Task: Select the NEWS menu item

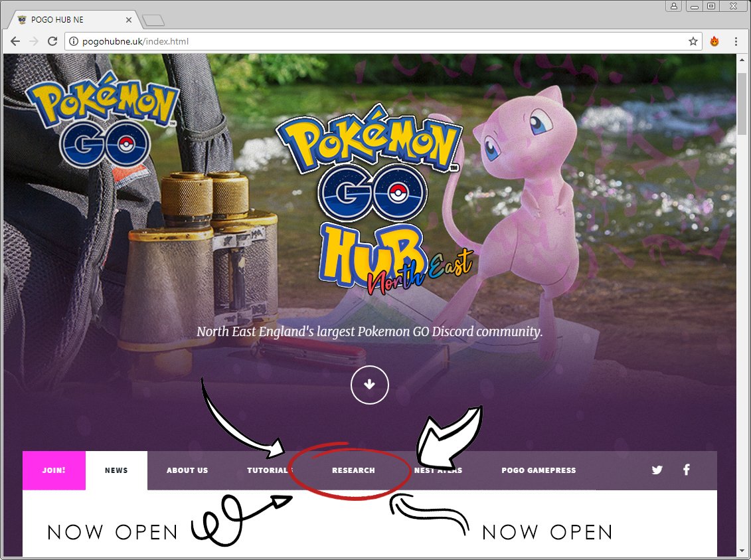Action: pos(116,470)
